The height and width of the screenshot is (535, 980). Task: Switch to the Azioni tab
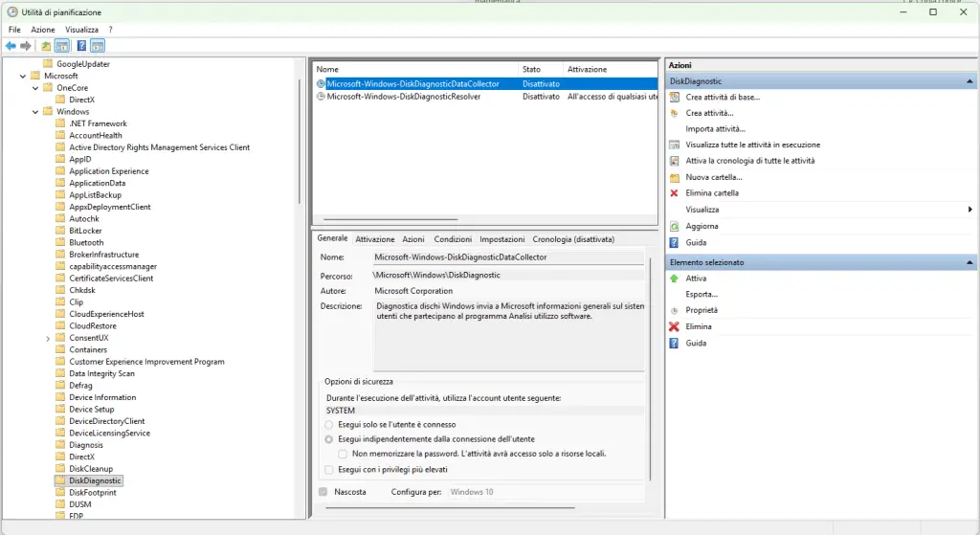pyautogui.click(x=413, y=239)
